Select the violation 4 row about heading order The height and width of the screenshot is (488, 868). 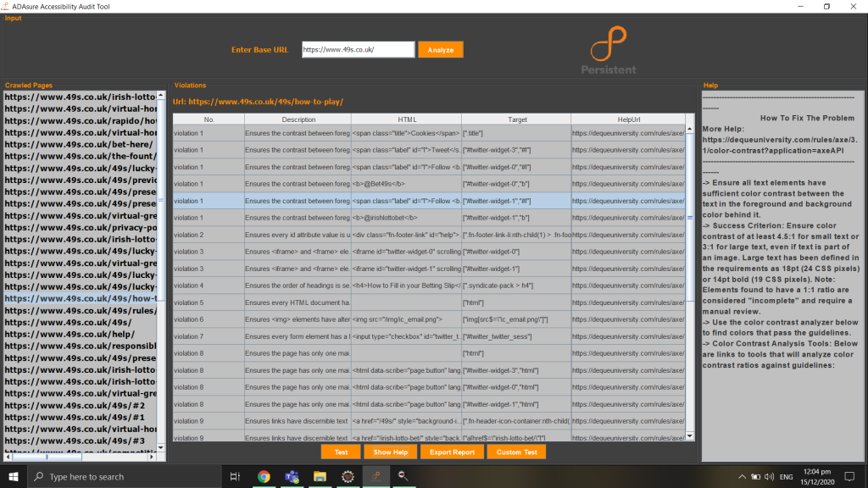coord(429,286)
